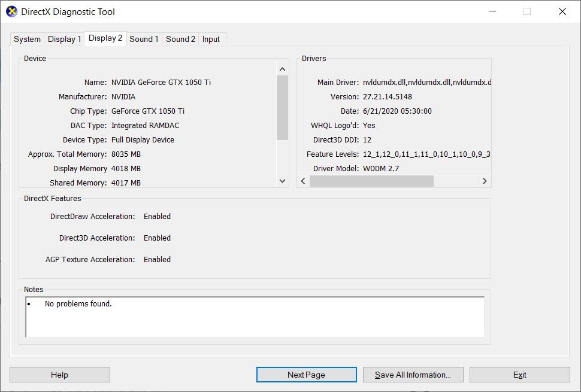This screenshot has width=581, height=392.
Task: Advance using the Next Page button
Action: [x=306, y=374]
